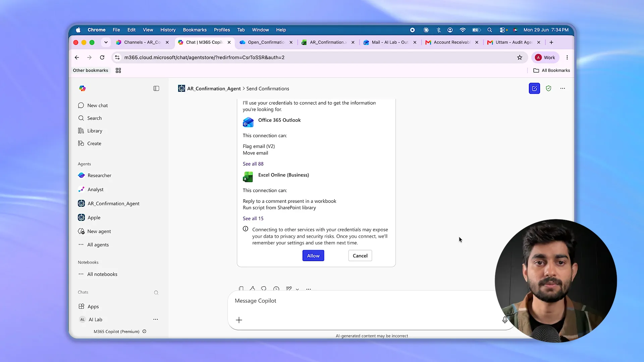Open AI Lab account options ellipsis
The height and width of the screenshot is (362, 644).
pyautogui.click(x=156, y=319)
